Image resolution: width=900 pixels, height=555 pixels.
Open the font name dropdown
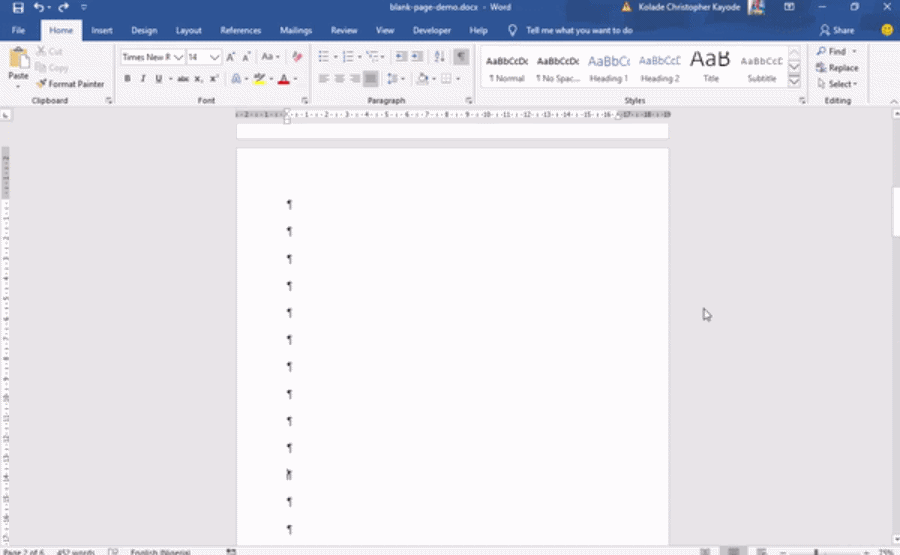coord(178,57)
